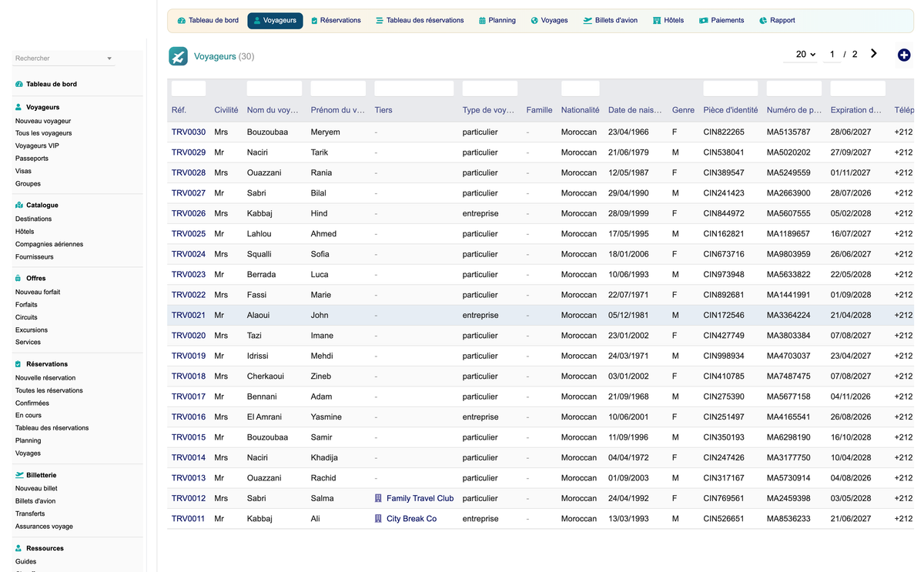Screen dimensions: 924x572
Task: Click the Family Travel Club building icon
Action: point(378,498)
